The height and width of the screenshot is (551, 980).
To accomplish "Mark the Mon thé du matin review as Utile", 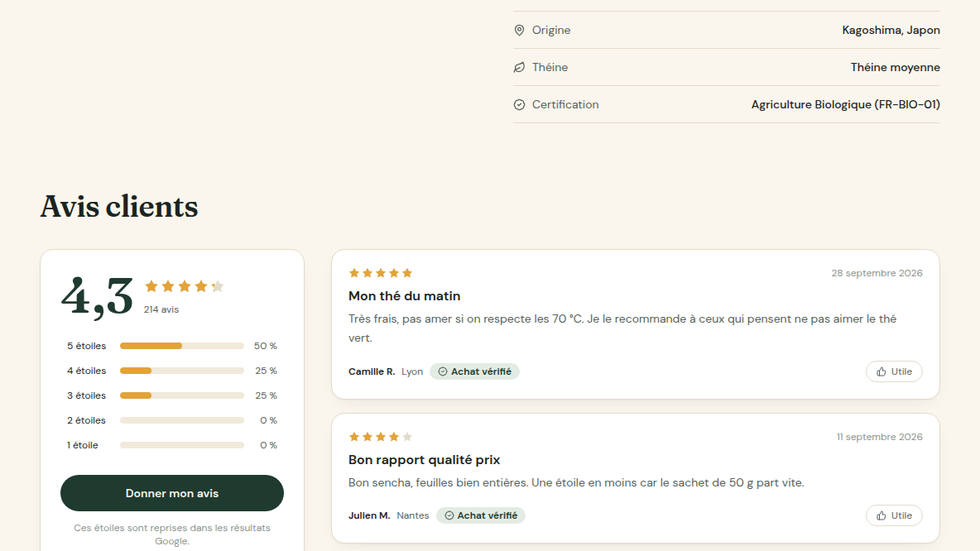I will tap(894, 371).
